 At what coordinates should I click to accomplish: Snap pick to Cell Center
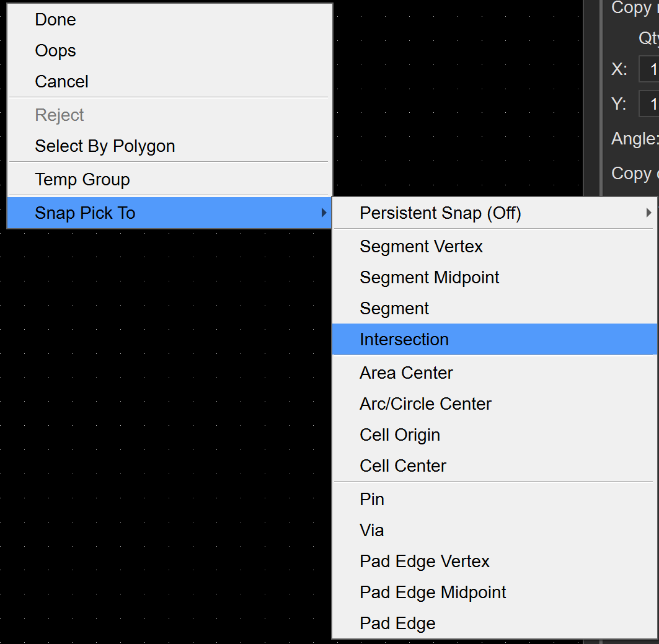pos(403,466)
